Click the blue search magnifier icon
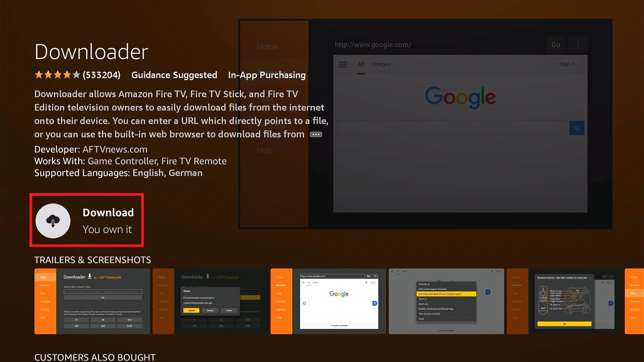The image size is (644, 362). coord(577,128)
